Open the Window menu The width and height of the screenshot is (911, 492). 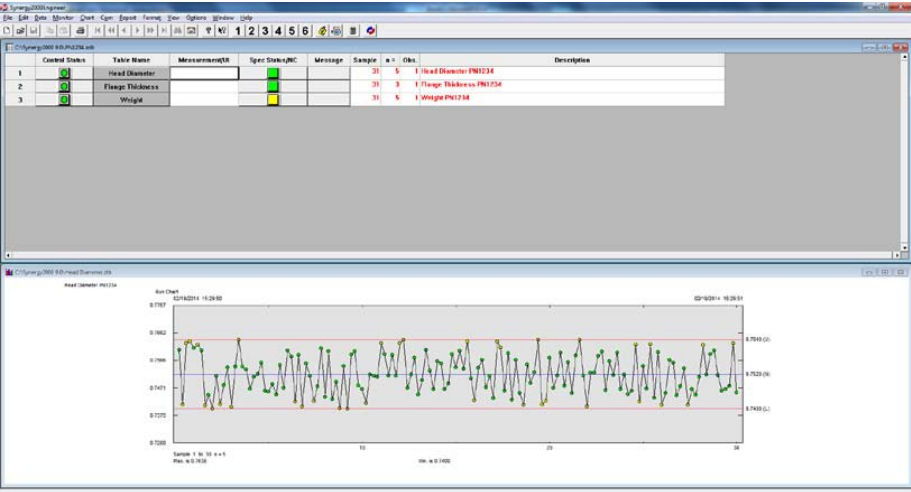click(223, 18)
